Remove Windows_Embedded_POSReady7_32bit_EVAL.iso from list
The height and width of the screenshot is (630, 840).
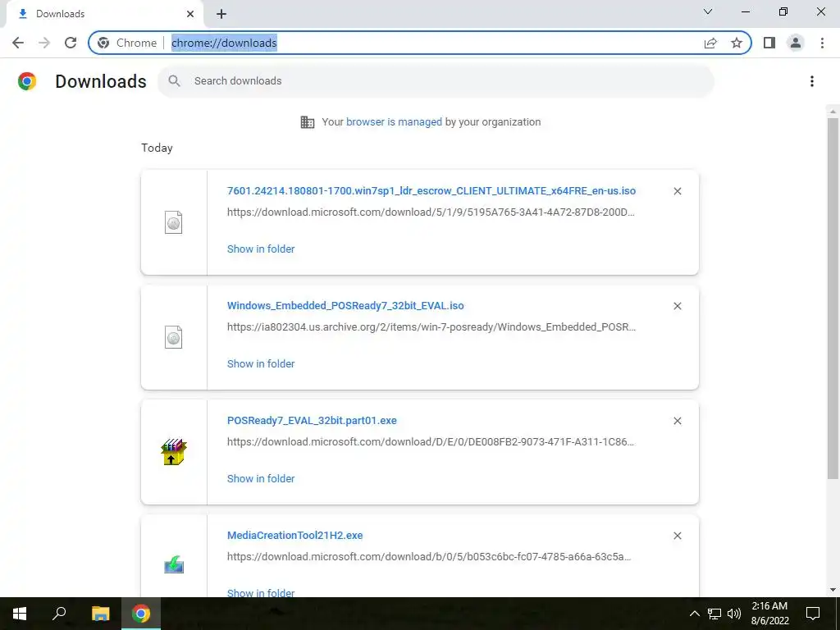click(677, 306)
